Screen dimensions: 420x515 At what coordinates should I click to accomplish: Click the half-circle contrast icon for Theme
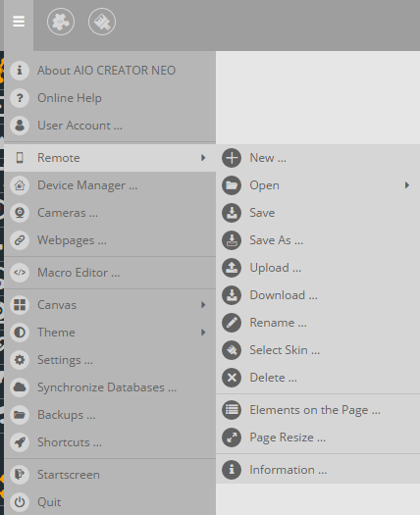[x=20, y=333]
